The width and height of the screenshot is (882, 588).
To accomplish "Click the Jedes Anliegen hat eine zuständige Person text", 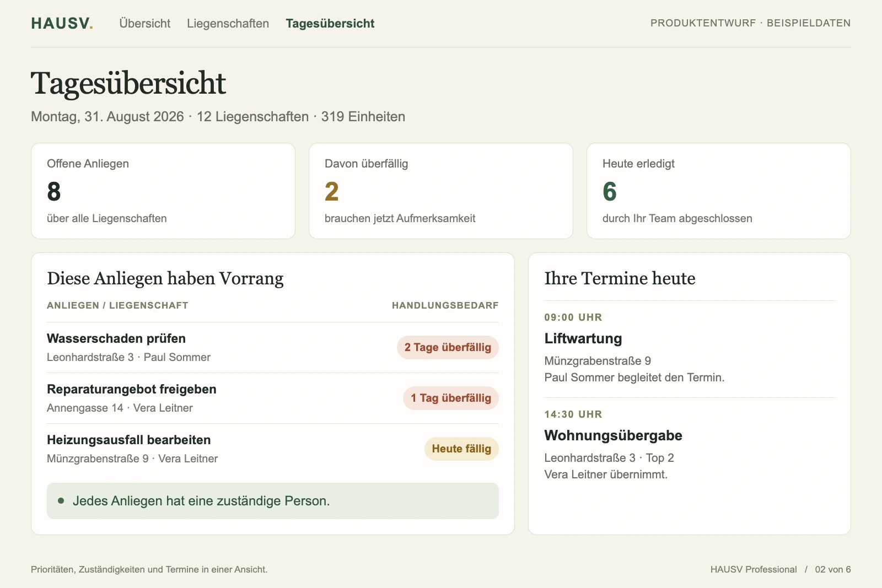I will click(201, 501).
